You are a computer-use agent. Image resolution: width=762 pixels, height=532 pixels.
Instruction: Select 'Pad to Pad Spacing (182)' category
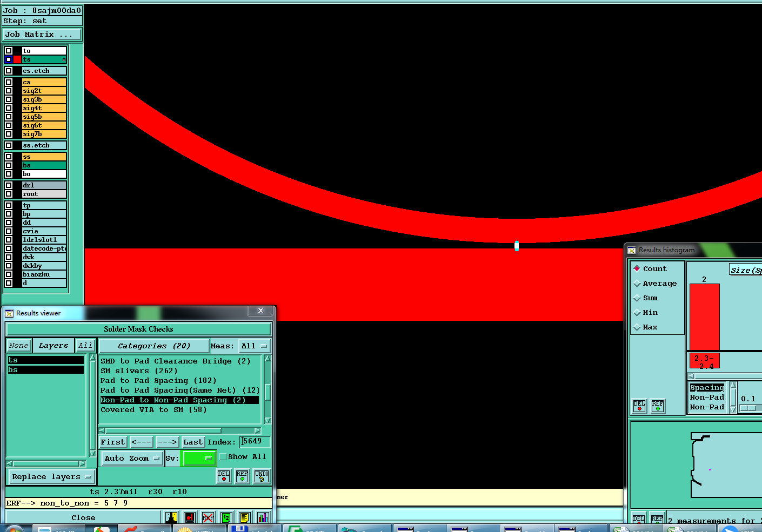coord(158,380)
